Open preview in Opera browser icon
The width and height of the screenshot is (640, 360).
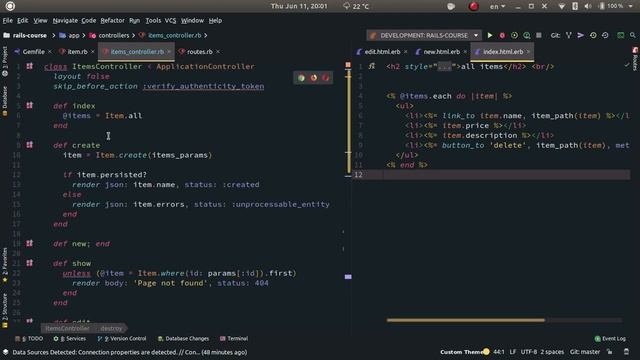[325, 78]
